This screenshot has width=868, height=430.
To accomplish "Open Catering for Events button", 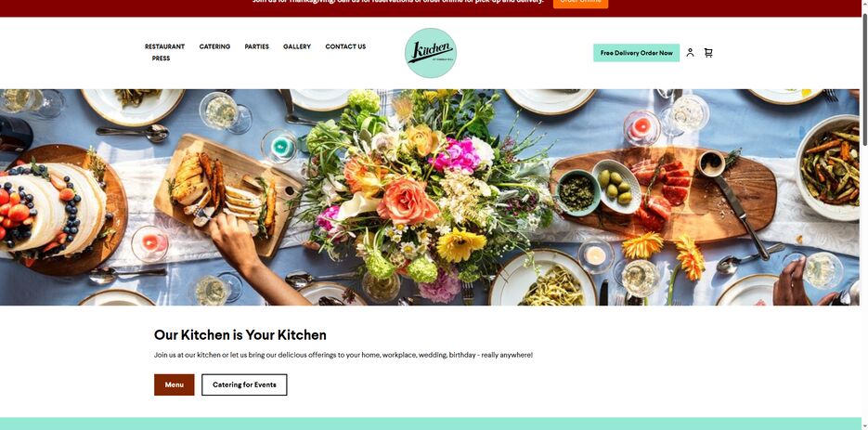I will pyautogui.click(x=244, y=384).
